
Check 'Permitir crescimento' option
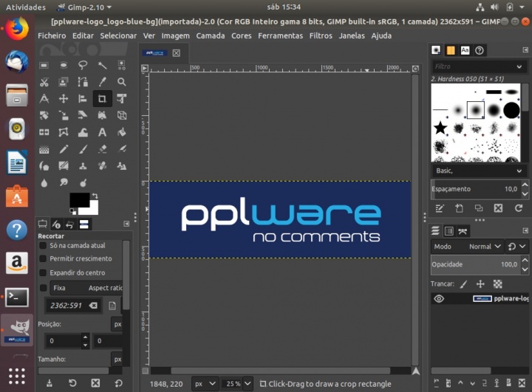[43, 259]
